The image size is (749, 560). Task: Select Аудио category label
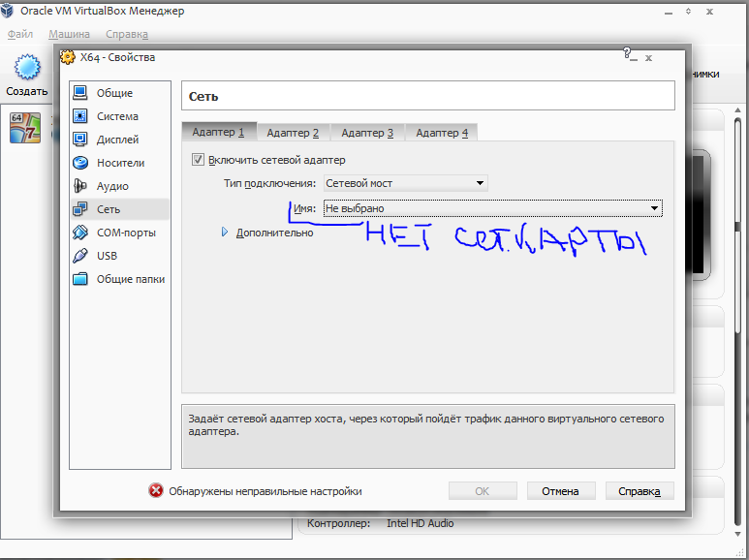coord(112,186)
